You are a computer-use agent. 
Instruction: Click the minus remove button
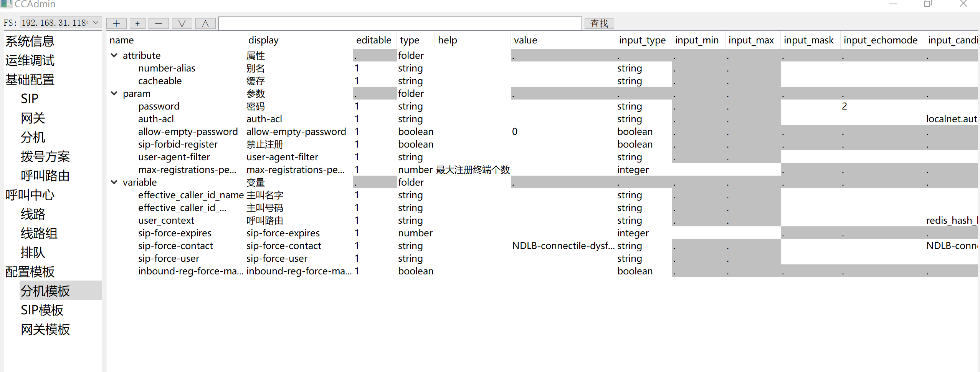coord(159,23)
